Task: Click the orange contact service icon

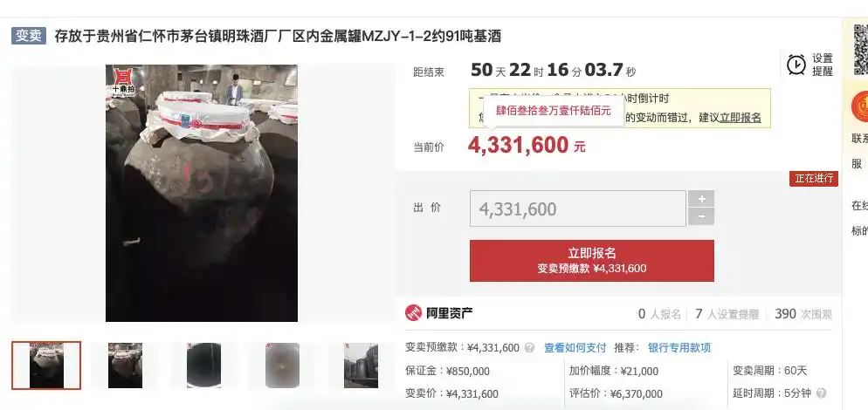Action: point(859,106)
